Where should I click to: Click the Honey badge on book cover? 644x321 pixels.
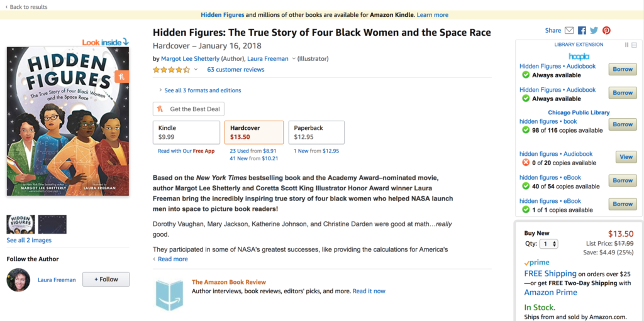click(x=121, y=77)
